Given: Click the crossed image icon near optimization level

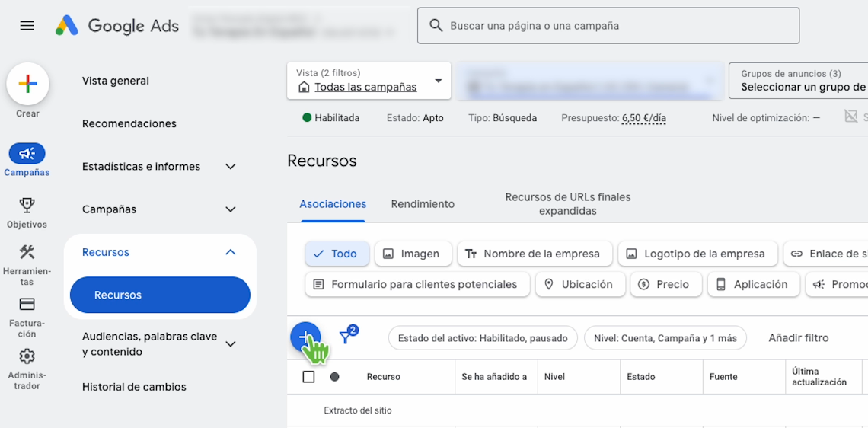Looking at the screenshot, I should click(850, 116).
